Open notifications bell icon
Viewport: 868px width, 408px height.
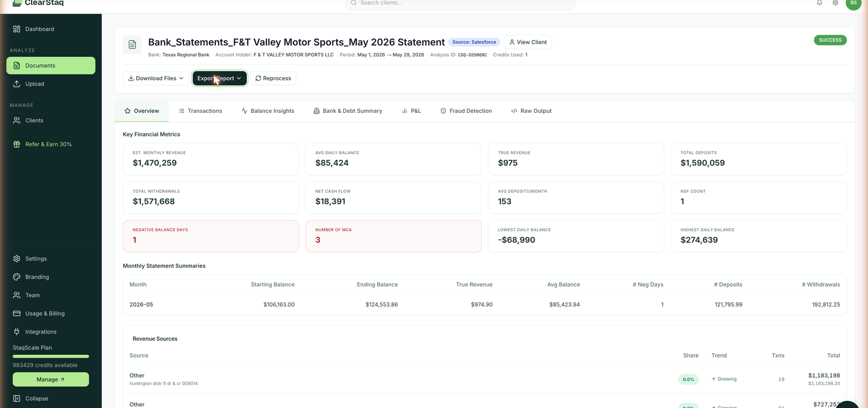[819, 3]
